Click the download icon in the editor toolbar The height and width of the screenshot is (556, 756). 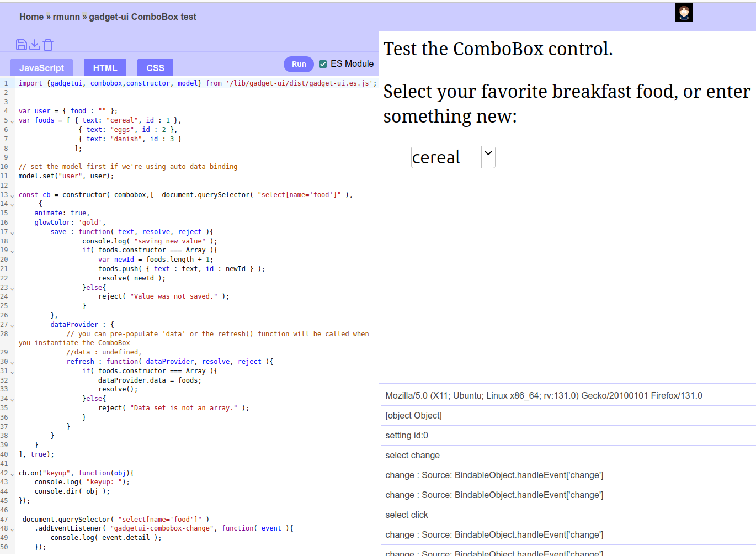tap(35, 45)
